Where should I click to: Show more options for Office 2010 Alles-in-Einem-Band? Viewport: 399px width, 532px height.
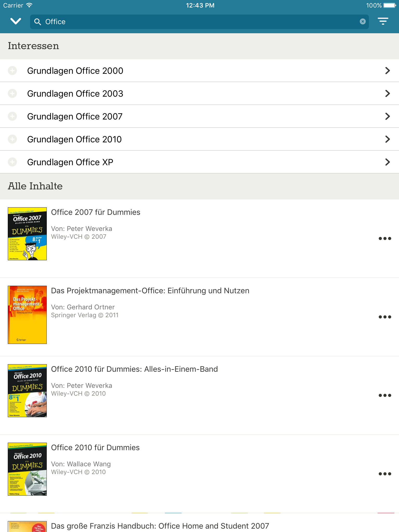tap(385, 395)
